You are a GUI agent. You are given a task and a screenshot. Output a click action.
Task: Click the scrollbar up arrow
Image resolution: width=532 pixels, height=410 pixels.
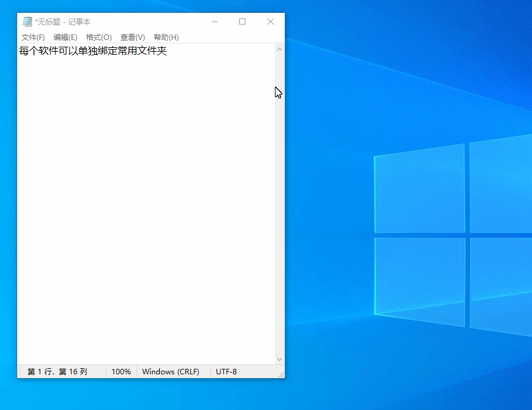(280, 50)
